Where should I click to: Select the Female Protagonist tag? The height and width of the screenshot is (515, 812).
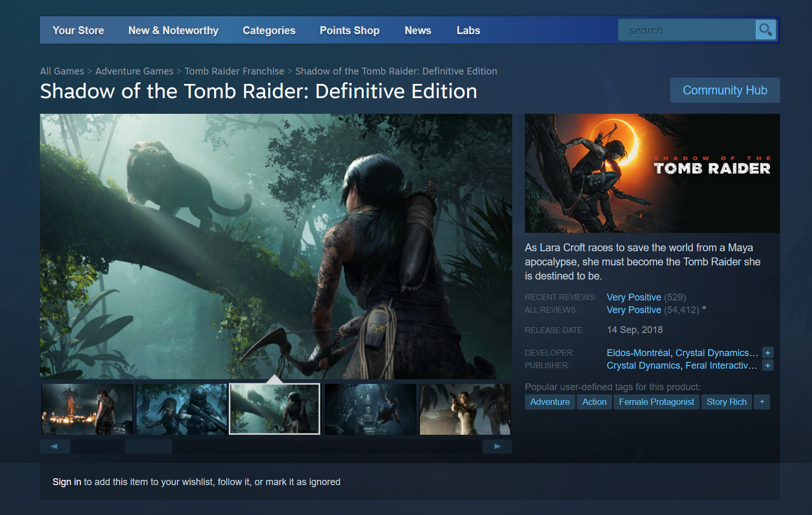(656, 402)
